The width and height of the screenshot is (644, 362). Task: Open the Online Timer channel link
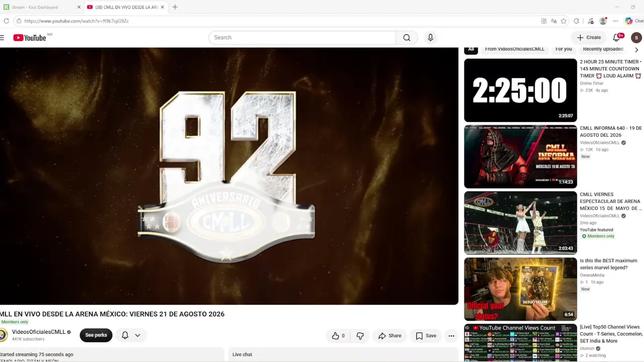tap(592, 83)
